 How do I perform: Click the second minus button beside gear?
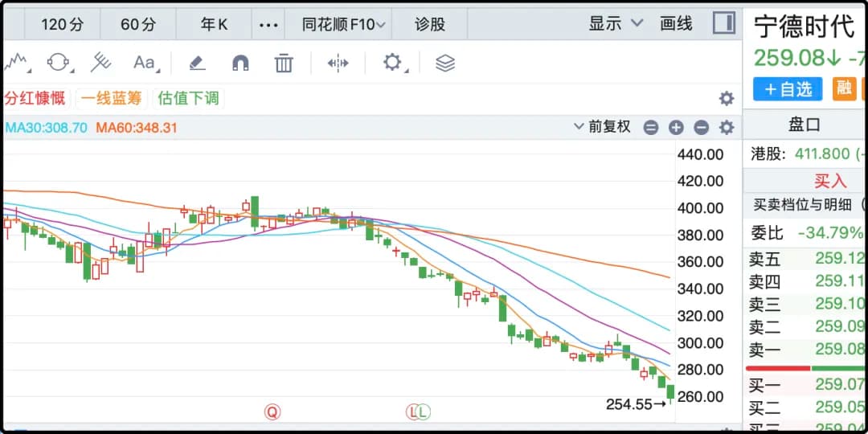point(702,128)
